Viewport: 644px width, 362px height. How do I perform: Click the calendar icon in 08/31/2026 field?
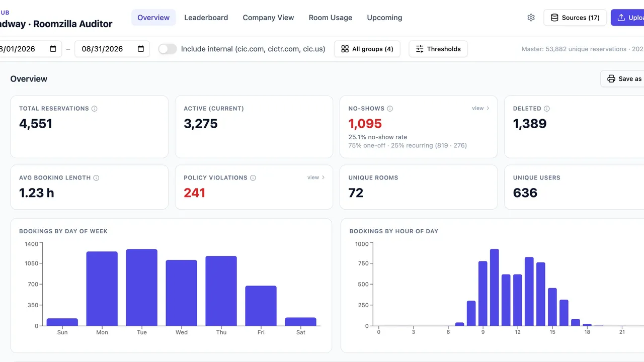pyautogui.click(x=141, y=49)
